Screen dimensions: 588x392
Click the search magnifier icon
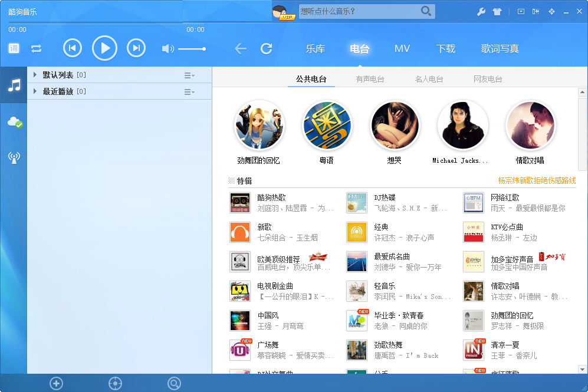426,11
